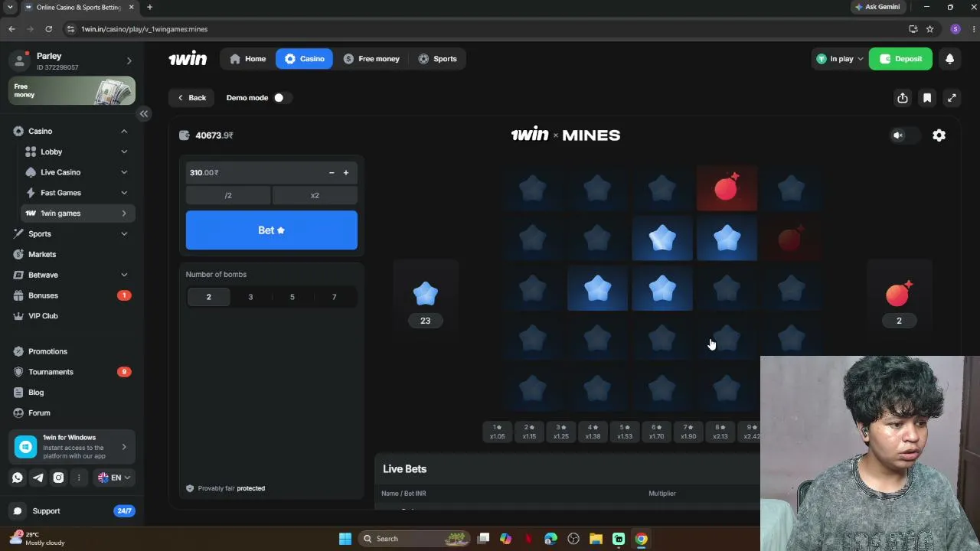Open the game in fullscreen
This screenshot has width=980, height=551.
click(952, 98)
